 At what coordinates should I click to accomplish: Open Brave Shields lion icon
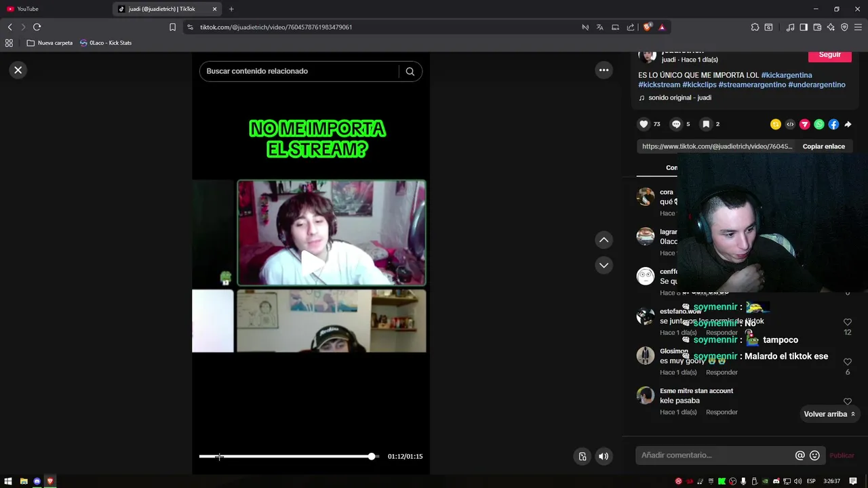(x=647, y=27)
